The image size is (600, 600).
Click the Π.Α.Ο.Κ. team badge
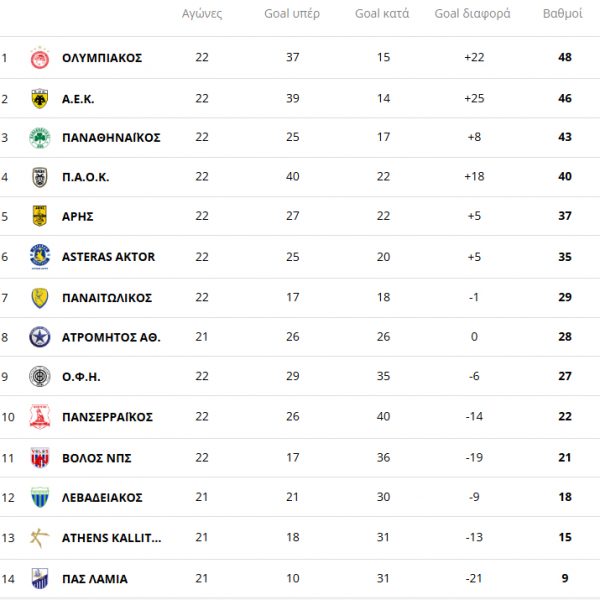[39, 177]
